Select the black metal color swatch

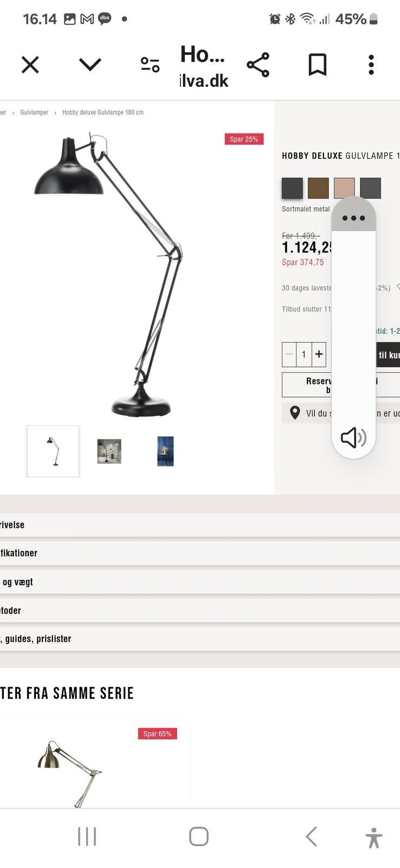click(292, 188)
